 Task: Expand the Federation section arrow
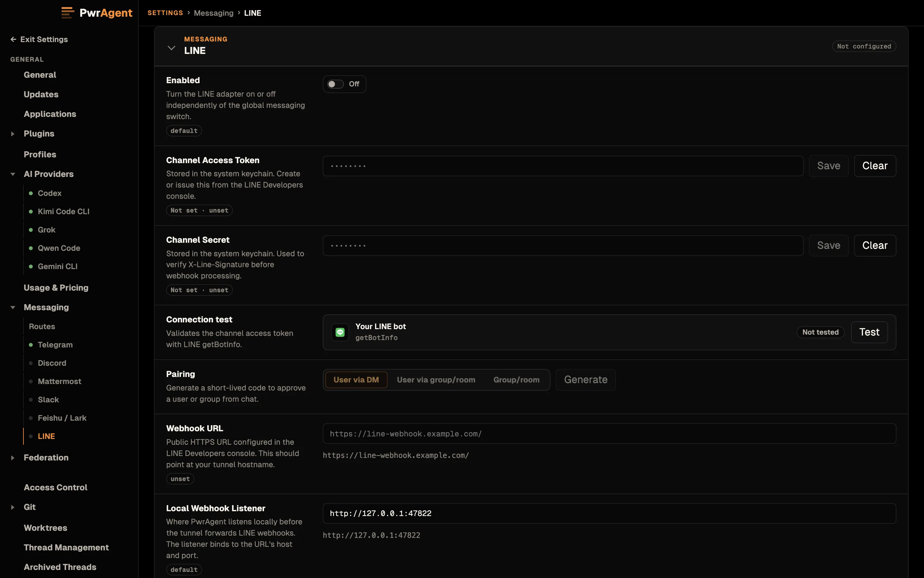(13, 458)
